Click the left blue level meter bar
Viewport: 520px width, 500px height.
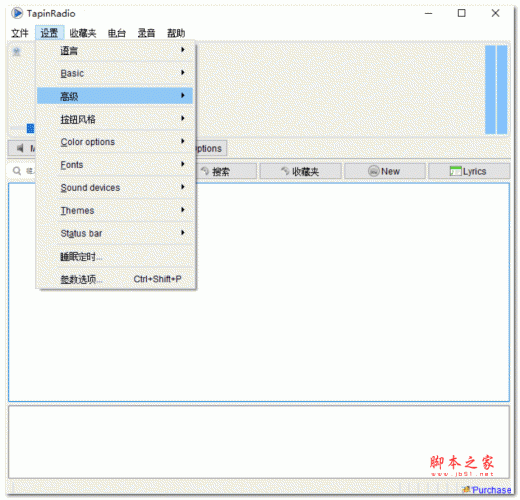(490, 90)
